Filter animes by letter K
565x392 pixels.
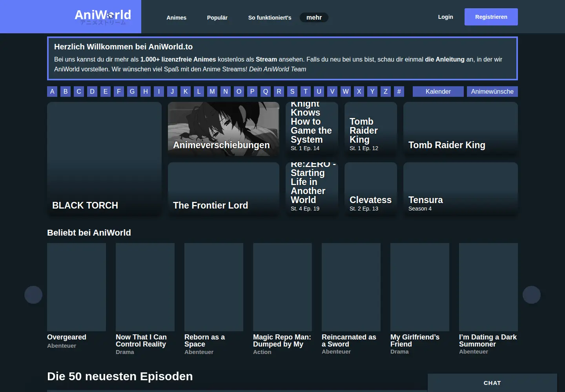tap(186, 91)
